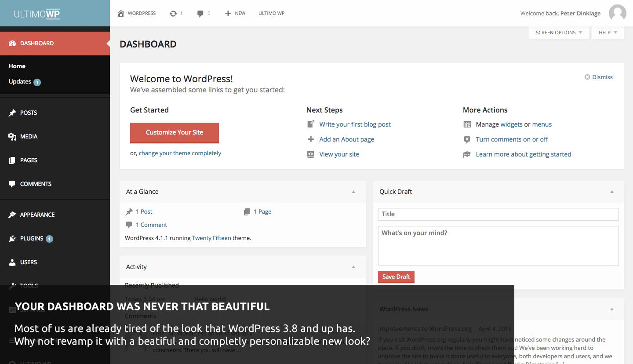Click the Media icon in sidebar

coord(12,137)
